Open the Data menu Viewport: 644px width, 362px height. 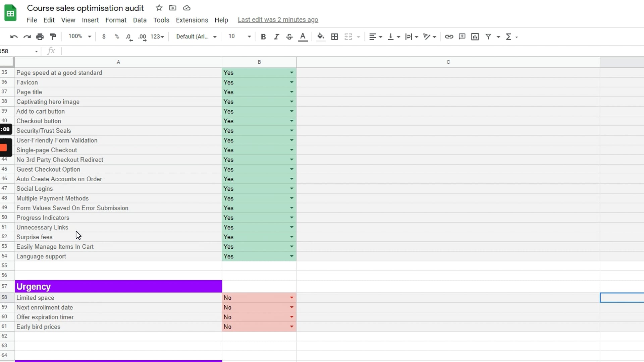tap(140, 20)
